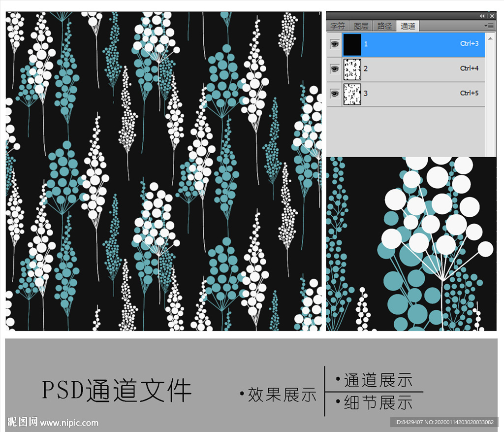This screenshot has height=432, width=504.
Task: Click the black thumbnail of channel 1
Action: click(352, 45)
